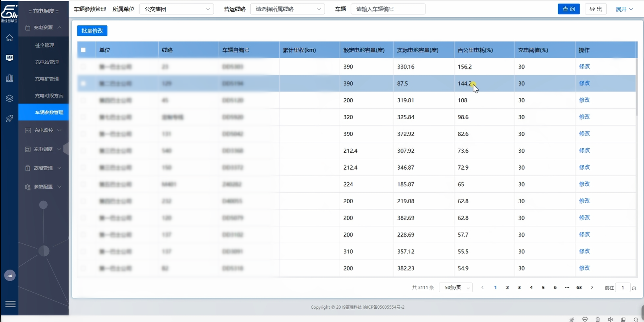
Task: Expand the 故障管理 menu group
Action: (x=44, y=168)
